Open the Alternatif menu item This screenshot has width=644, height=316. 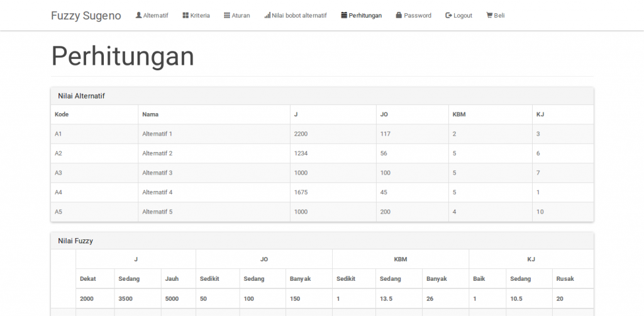coord(155,16)
